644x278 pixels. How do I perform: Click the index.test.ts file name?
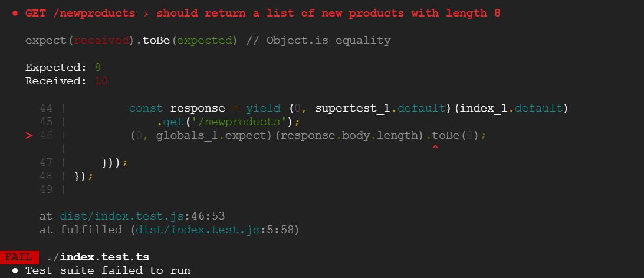[x=104, y=257]
